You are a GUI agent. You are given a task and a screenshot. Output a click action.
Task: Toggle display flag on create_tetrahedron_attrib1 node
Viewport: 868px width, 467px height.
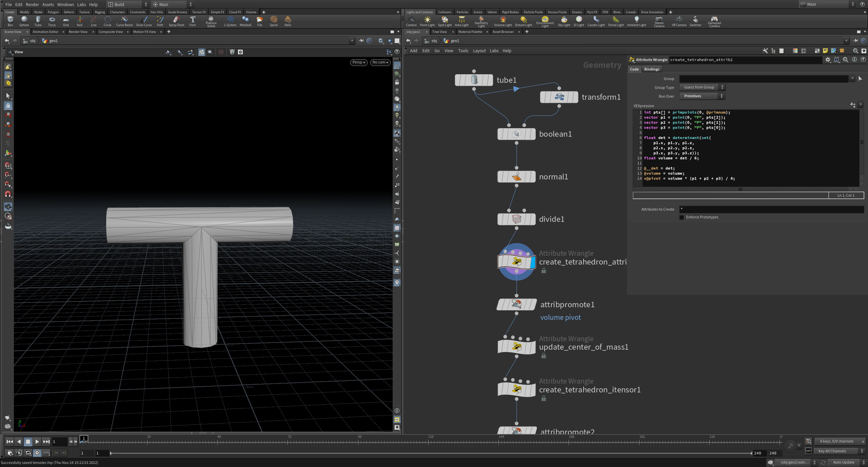[532, 262]
